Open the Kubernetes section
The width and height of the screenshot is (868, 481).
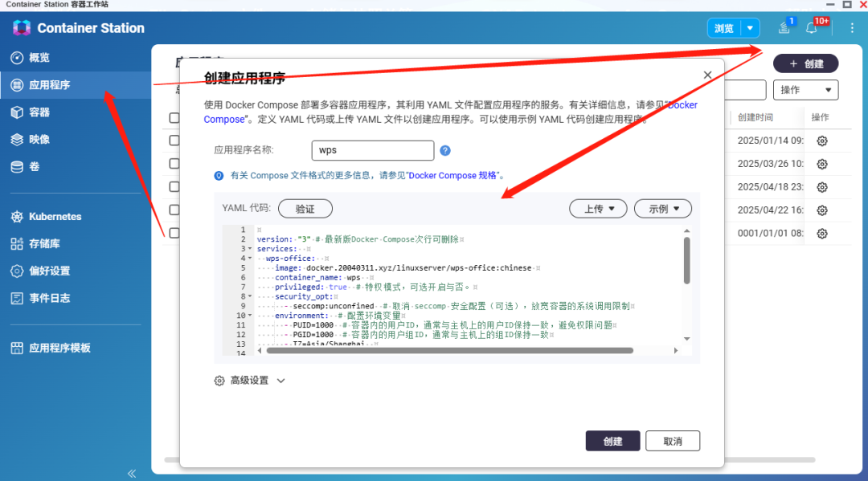[x=55, y=217]
